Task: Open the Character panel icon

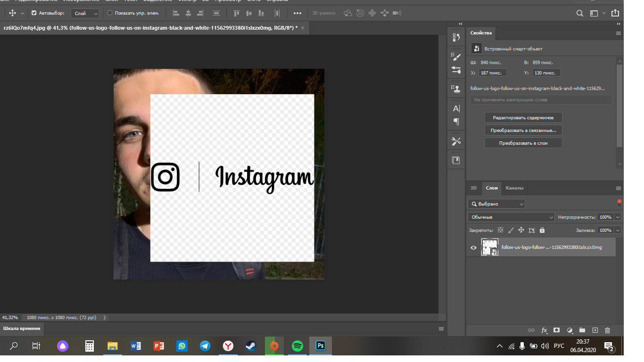Action: pyautogui.click(x=456, y=108)
